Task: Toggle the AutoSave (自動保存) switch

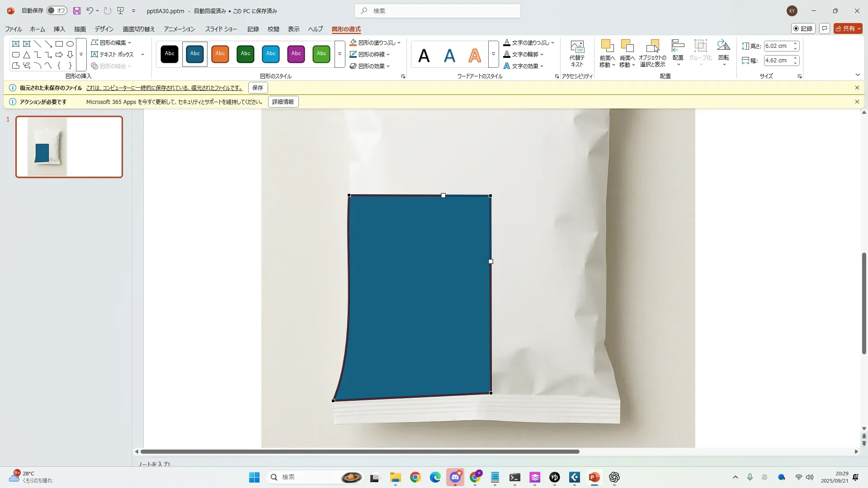Action: click(57, 11)
